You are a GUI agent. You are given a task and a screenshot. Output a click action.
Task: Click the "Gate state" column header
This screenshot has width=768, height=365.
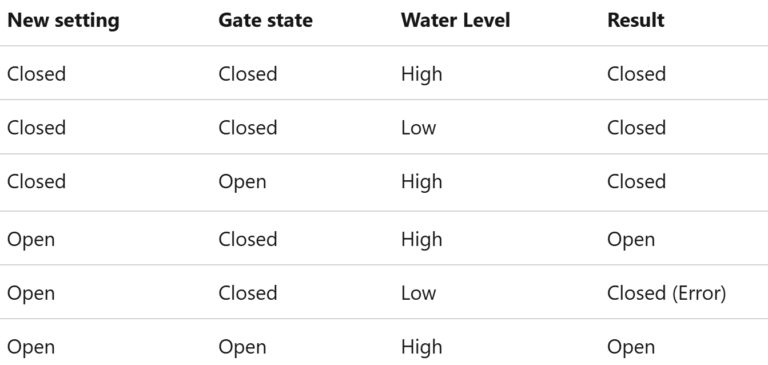(x=265, y=21)
